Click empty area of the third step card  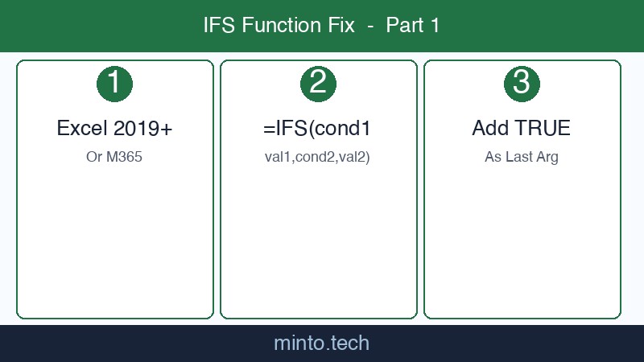coord(522,241)
